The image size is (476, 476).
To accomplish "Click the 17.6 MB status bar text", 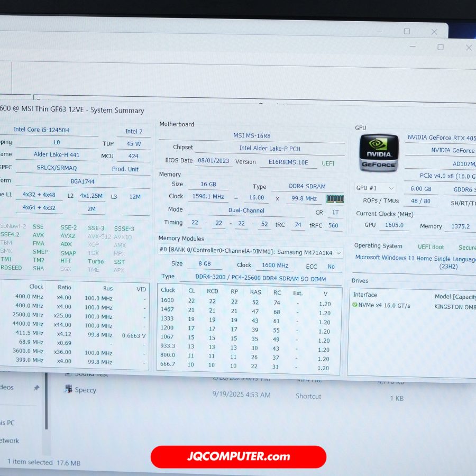I will 69,463.
